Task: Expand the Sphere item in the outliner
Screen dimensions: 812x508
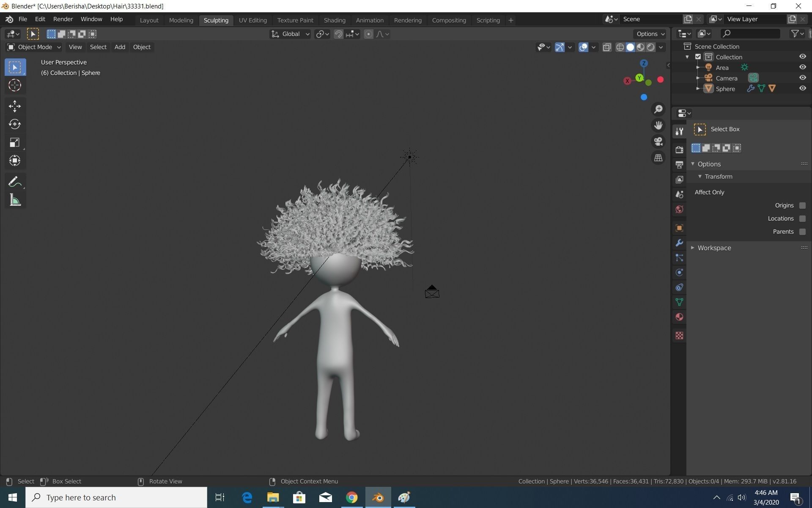Action: click(698, 88)
